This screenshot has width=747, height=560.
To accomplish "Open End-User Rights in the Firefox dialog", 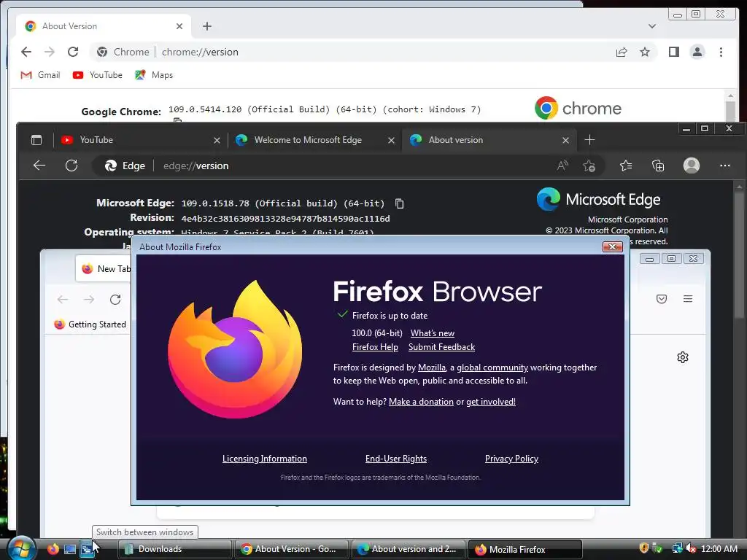I will [x=396, y=459].
